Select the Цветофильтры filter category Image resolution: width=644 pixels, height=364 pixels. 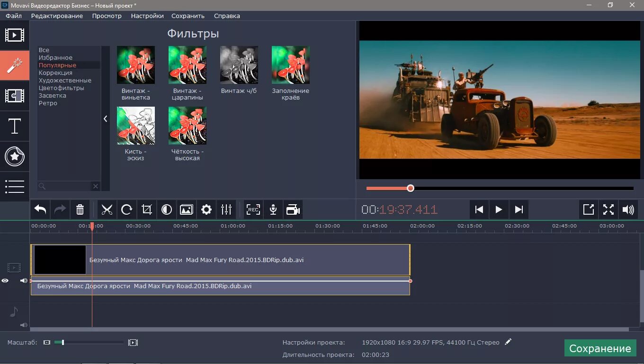(61, 88)
